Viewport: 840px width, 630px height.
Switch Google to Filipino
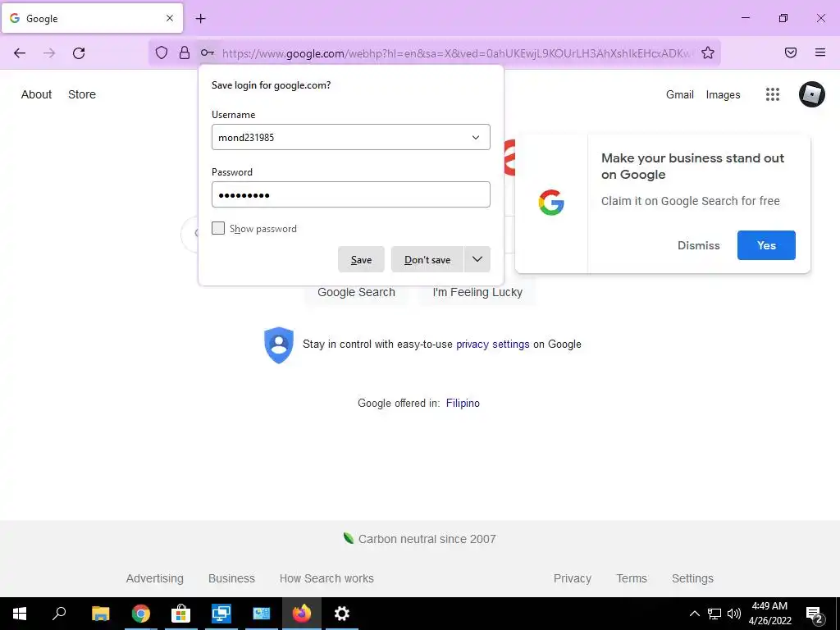(463, 403)
